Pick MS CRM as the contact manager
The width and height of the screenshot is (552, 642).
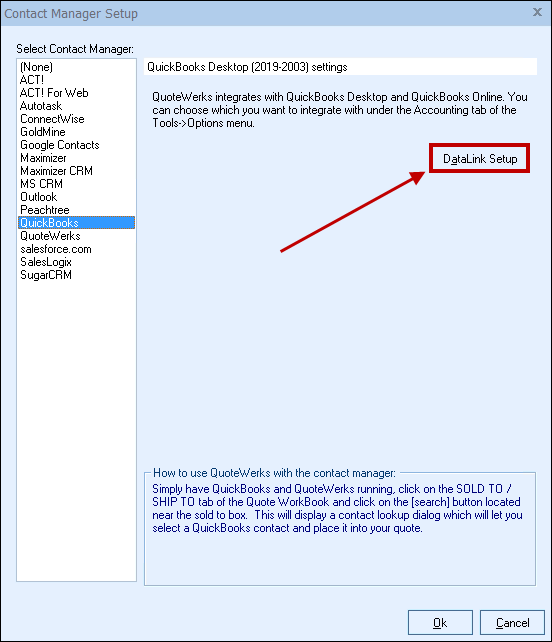tap(77, 184)
